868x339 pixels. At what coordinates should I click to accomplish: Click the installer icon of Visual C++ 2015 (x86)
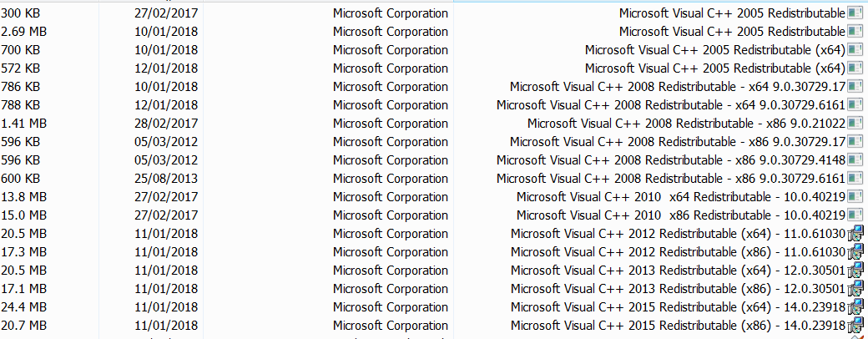855,325
